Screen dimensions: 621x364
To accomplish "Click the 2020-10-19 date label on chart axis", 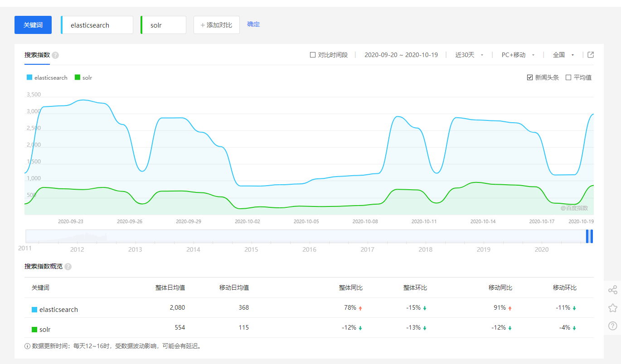I will [581, 221].
